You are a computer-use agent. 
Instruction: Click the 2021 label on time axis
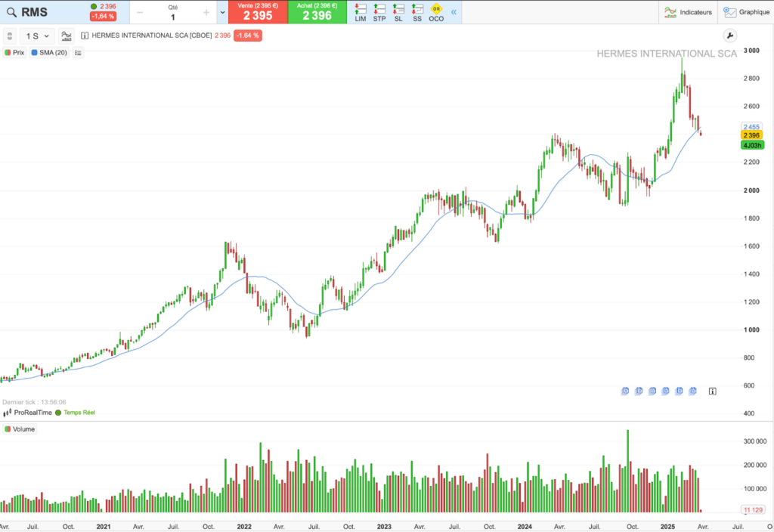pyautogui.click(x=103, y=527)
